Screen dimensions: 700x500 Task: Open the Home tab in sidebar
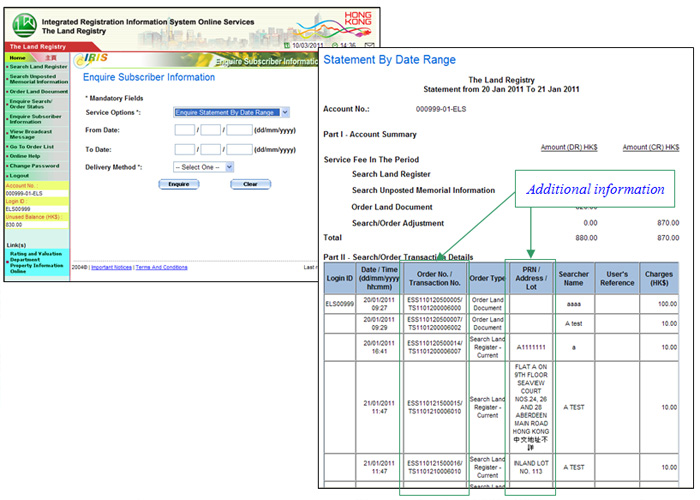pyautogui.click(x=17, y=58)
